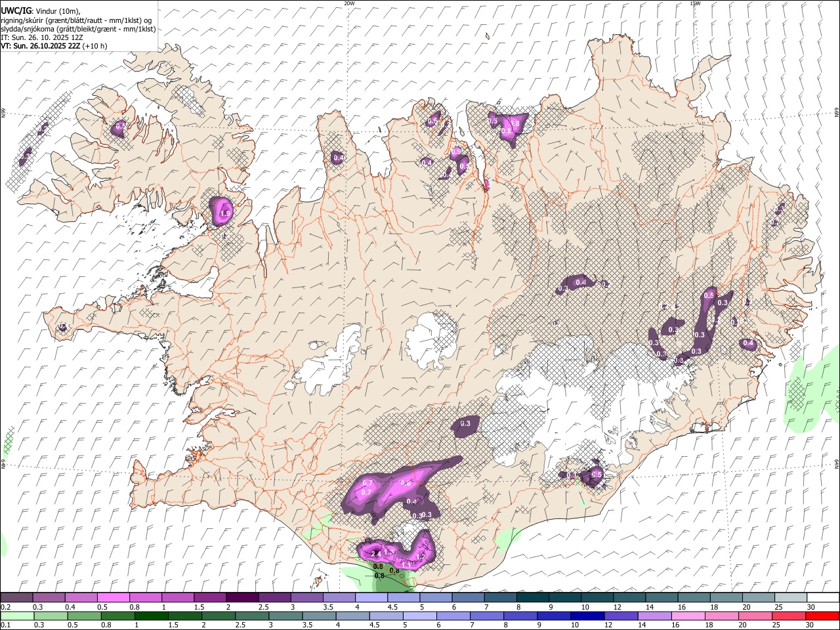
Task: Click the white swatch labeled 30 in snow legend
Action: click(823, 598)
